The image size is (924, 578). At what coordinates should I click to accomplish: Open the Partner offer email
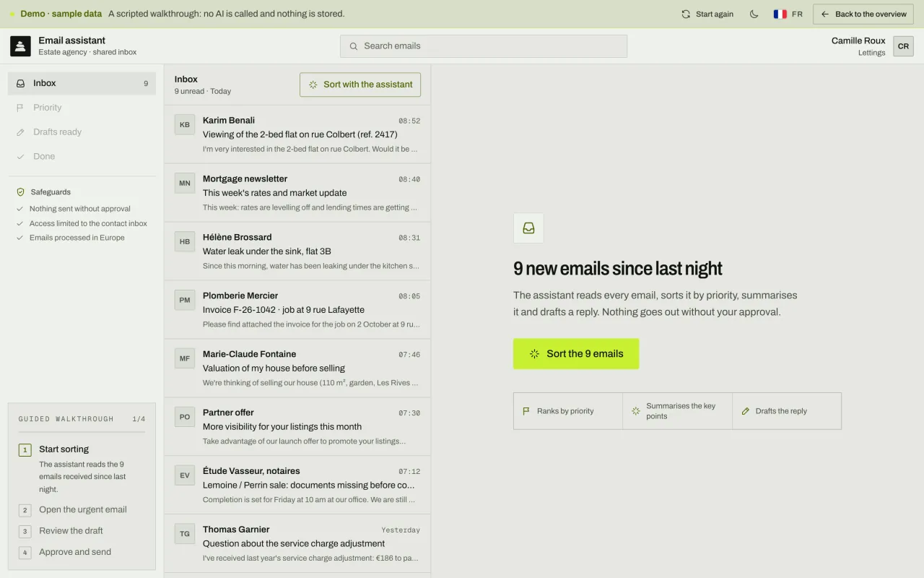[297, 427]
